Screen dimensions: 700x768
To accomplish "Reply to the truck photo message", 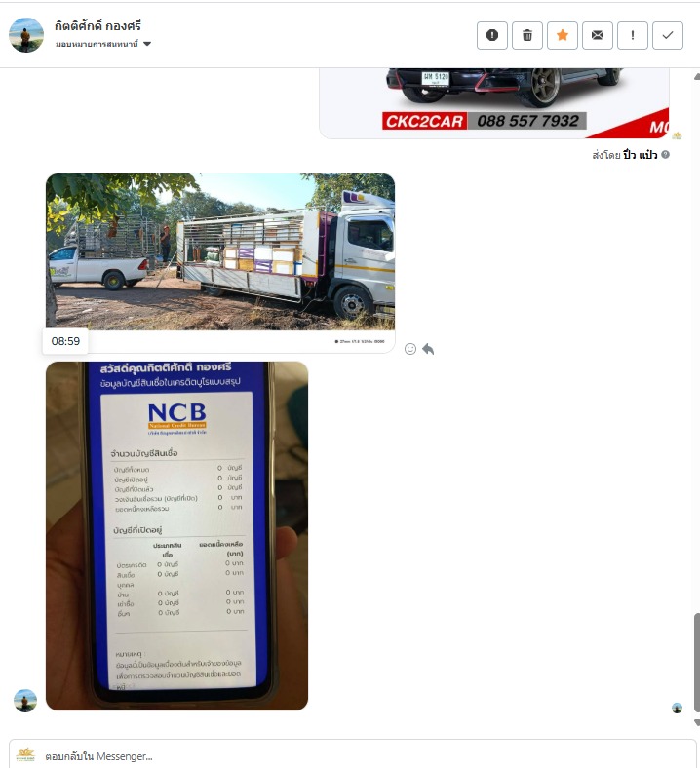I will coord(428,349).
